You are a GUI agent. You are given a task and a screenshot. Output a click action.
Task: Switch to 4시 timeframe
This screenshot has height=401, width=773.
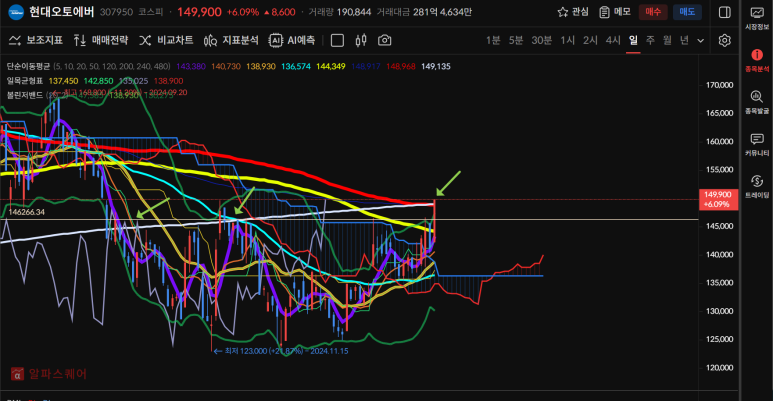click(613, 40)
